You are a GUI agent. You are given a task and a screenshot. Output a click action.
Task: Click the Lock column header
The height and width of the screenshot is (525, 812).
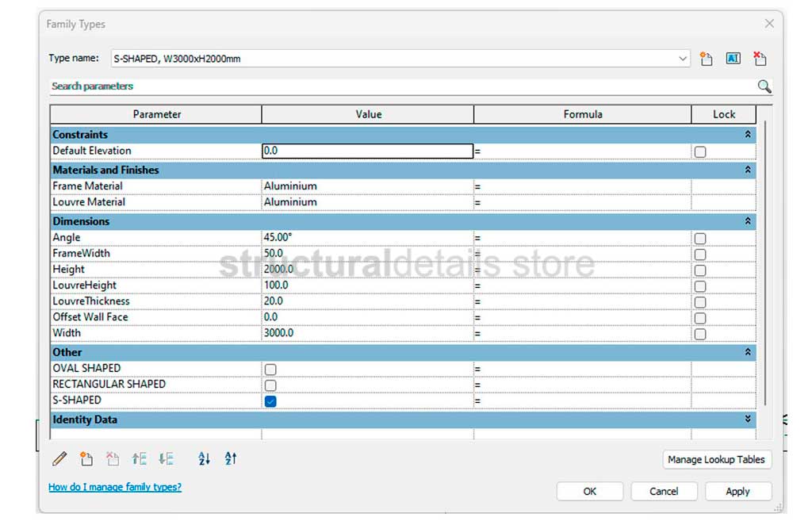[x=723, y=114]
